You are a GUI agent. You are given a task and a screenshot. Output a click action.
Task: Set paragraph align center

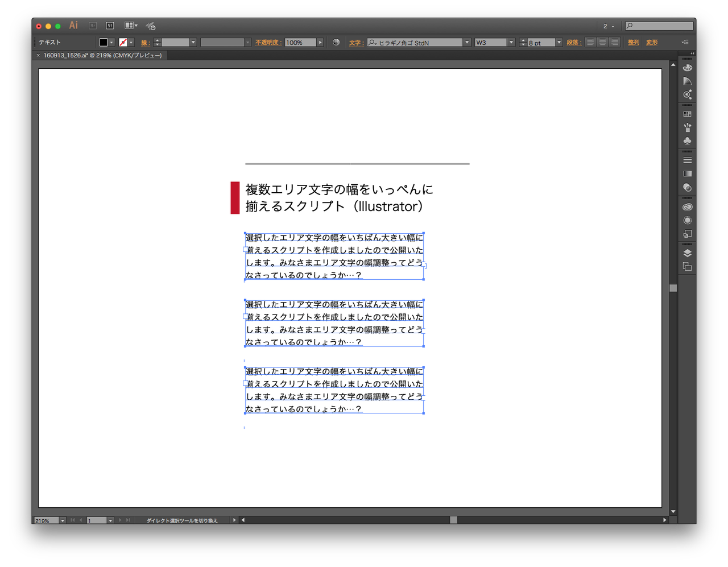click(x=602, y=42)
